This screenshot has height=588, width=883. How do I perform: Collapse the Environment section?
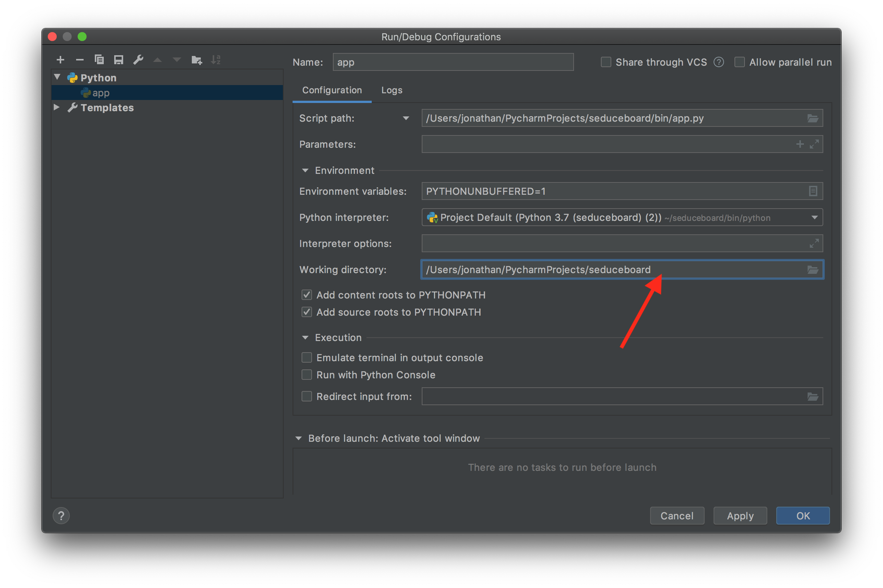pos(305,171)
